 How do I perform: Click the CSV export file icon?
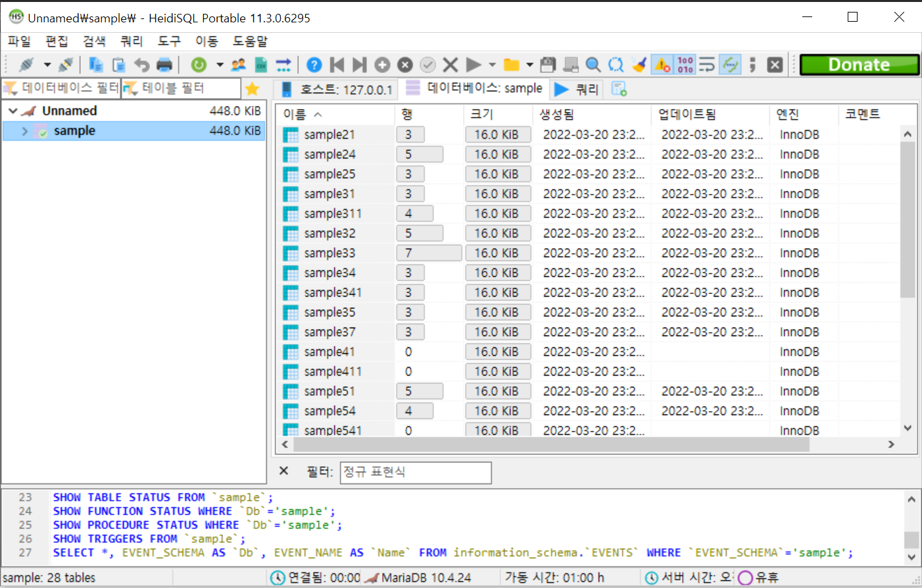pos(261,64)
